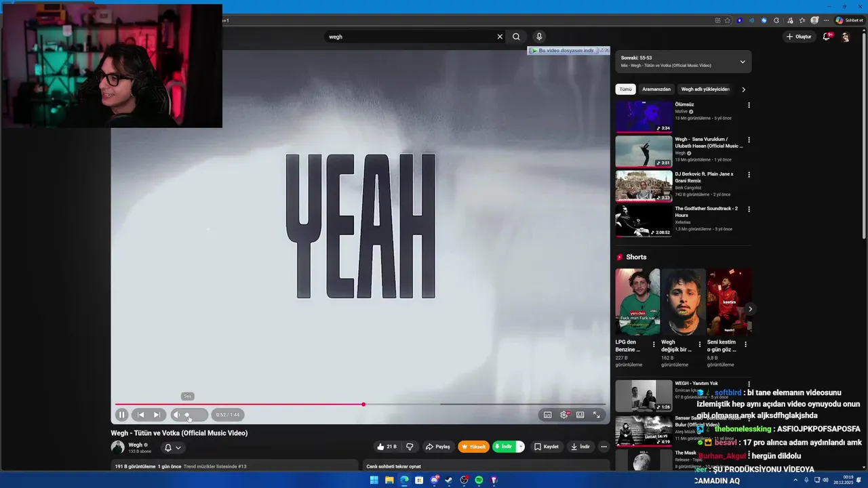Like the video (21 B)
868x488 pixels.
(x=387, y=447)
